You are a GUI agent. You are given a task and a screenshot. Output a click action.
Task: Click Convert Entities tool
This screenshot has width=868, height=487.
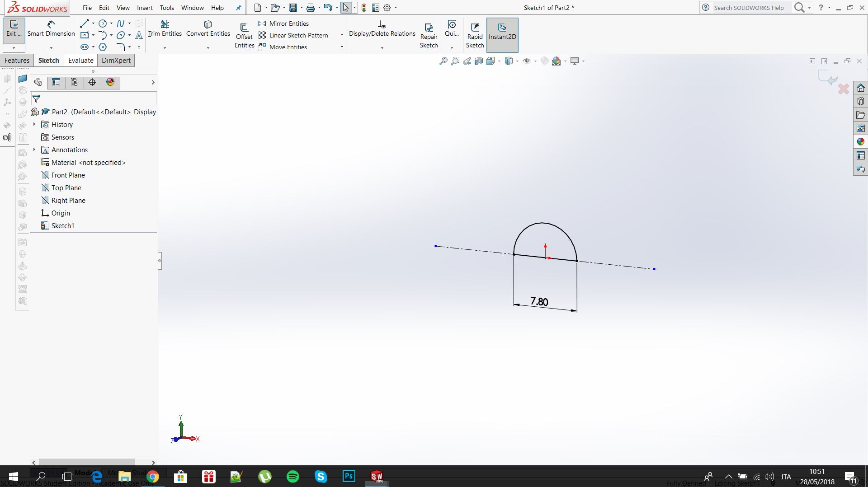pyautogui.click(x=208, y=29)
